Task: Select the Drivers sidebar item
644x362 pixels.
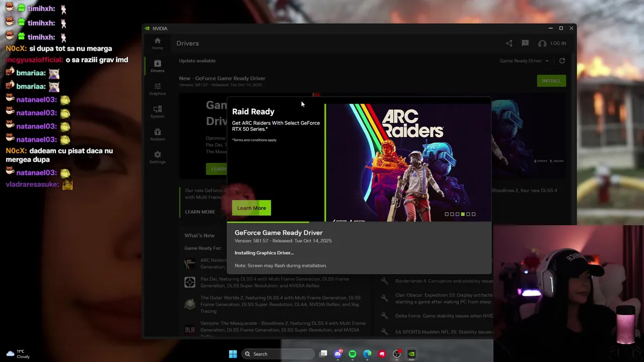Action: 157,66
